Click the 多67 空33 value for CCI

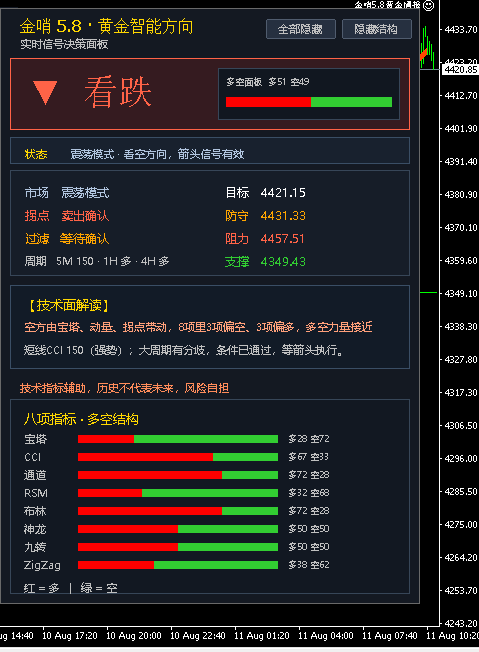[x=309, y=457]
